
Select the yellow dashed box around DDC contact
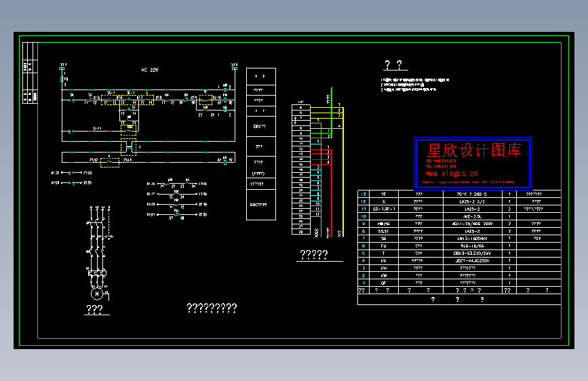[129, 129]
